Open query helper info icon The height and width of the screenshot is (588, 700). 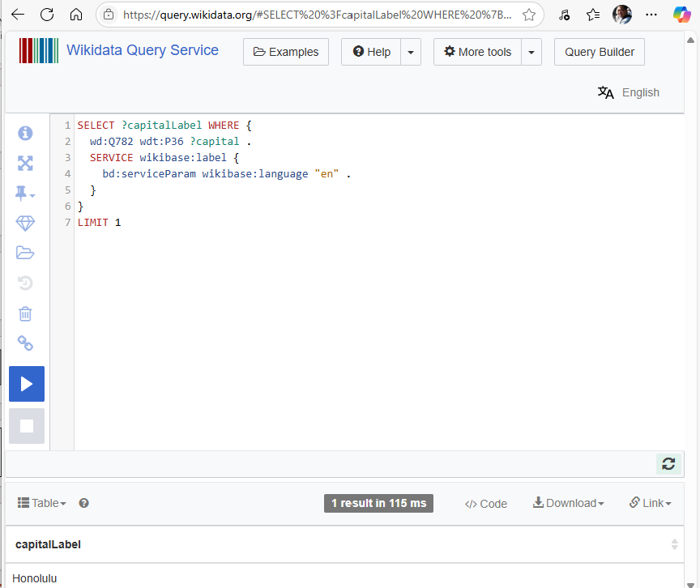(25, 133)
